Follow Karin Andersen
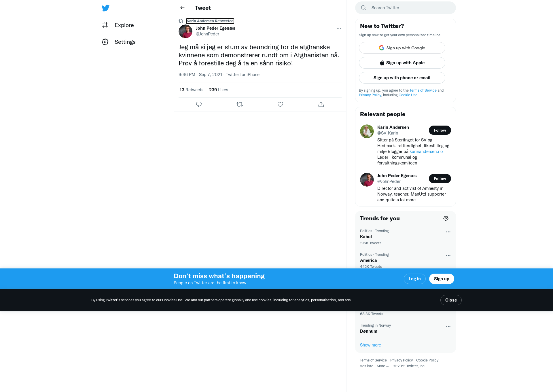 [440, 130]
